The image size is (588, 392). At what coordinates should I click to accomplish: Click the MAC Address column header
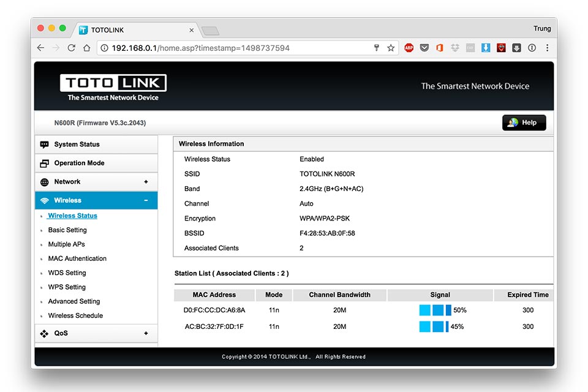pos(214,295)
